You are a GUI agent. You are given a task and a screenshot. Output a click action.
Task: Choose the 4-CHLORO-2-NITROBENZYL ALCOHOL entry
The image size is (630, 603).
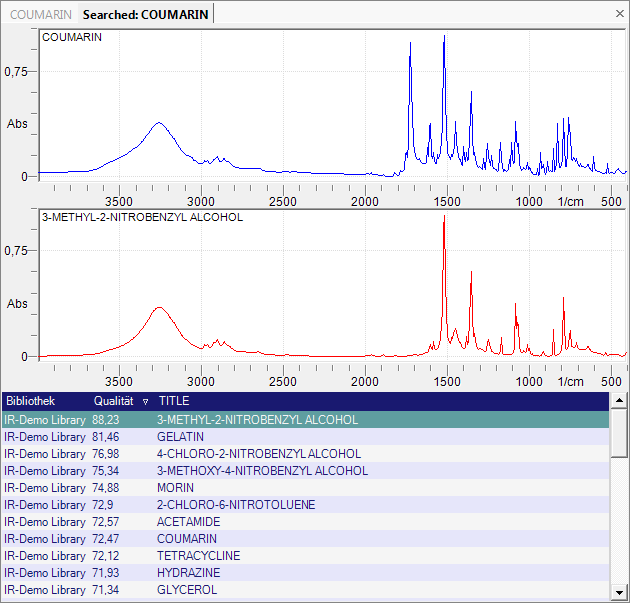point(258,454)
